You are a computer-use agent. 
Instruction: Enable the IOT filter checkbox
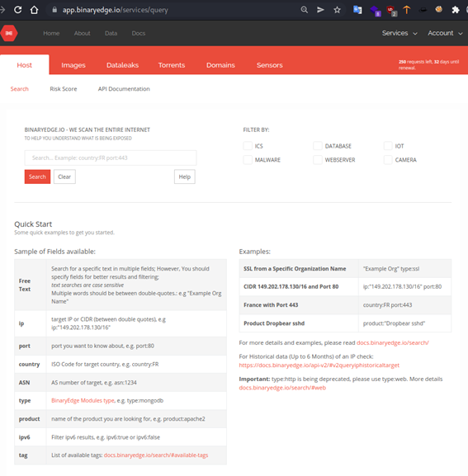[x=388, y=146]
